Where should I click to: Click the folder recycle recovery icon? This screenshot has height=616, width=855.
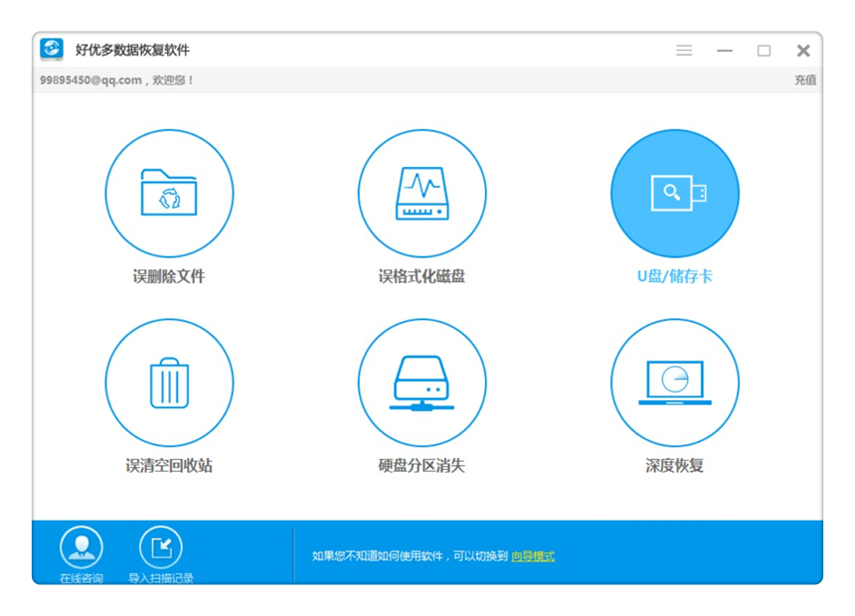click(x=169, y=193)
